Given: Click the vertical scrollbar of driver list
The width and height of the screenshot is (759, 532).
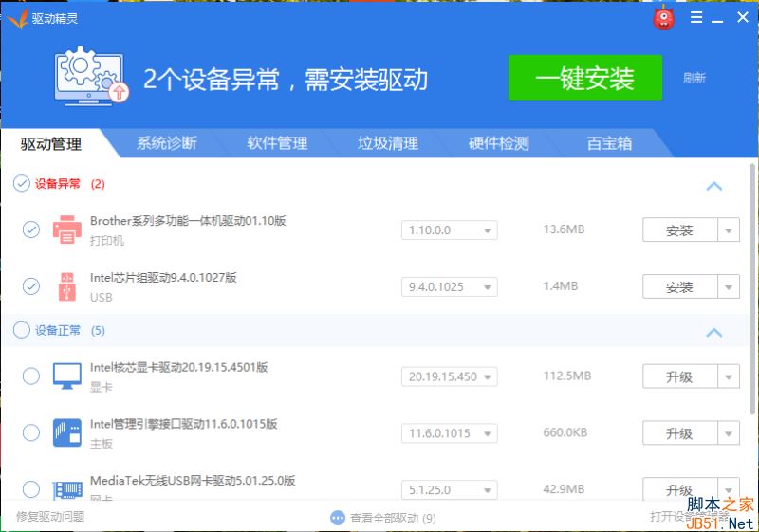Looking at the screenshot, I should pos(751,289).
